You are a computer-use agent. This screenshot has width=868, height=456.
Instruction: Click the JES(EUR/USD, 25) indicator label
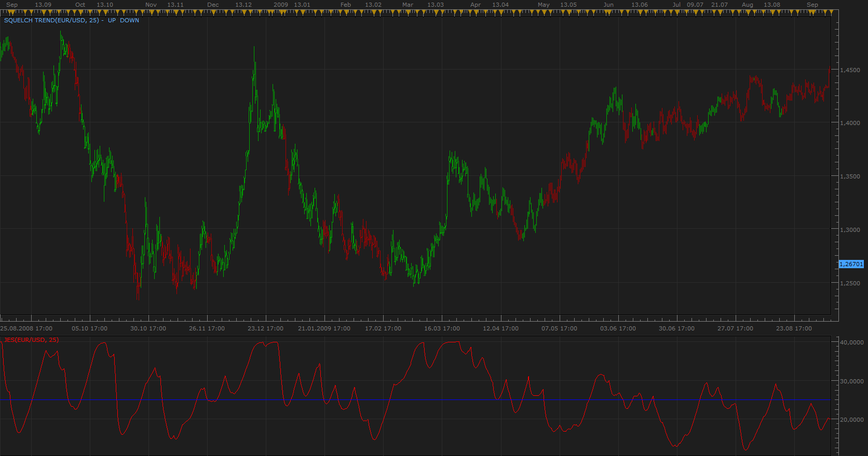[32, 340]
